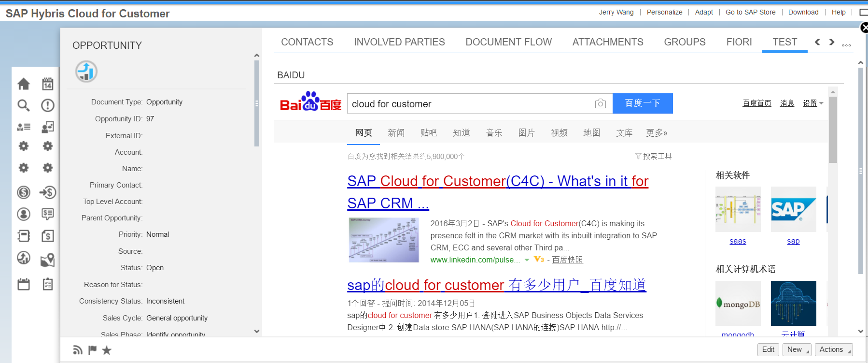Switch to the GROUPS tab
This screenshot has width=868, height=363.
685,42
